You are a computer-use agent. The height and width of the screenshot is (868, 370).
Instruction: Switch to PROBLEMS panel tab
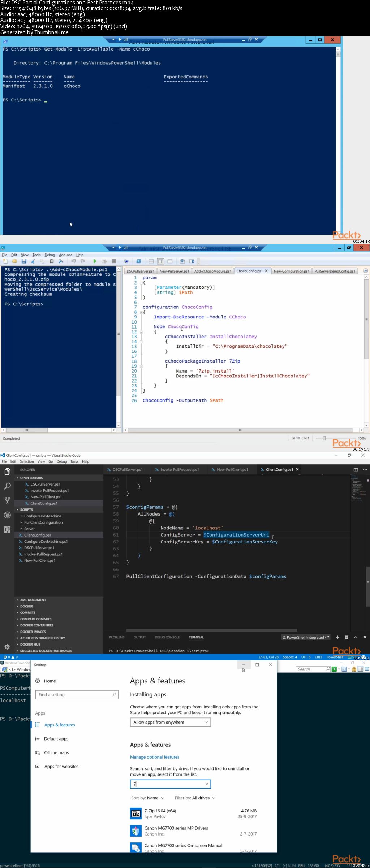117,637
